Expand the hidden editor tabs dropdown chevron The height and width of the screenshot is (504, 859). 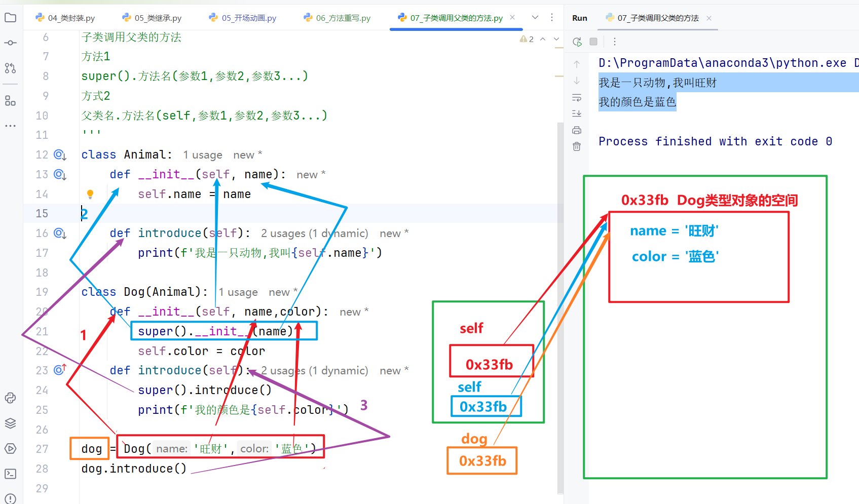click(x=535, y=18)
